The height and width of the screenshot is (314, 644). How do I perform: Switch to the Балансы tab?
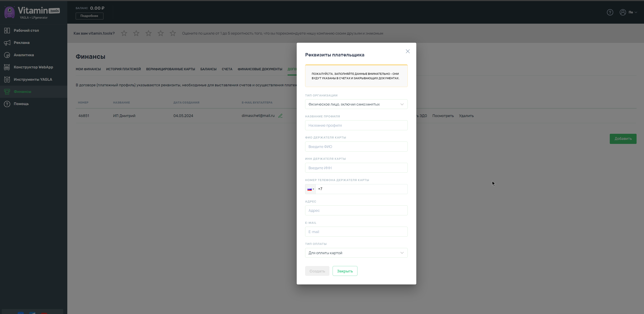click(208, 69)
